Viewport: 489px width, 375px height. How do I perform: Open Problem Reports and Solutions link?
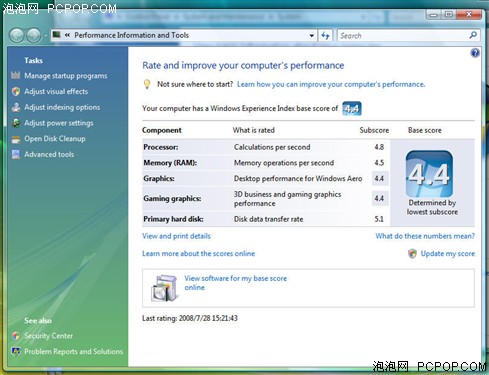coord(73,351)
